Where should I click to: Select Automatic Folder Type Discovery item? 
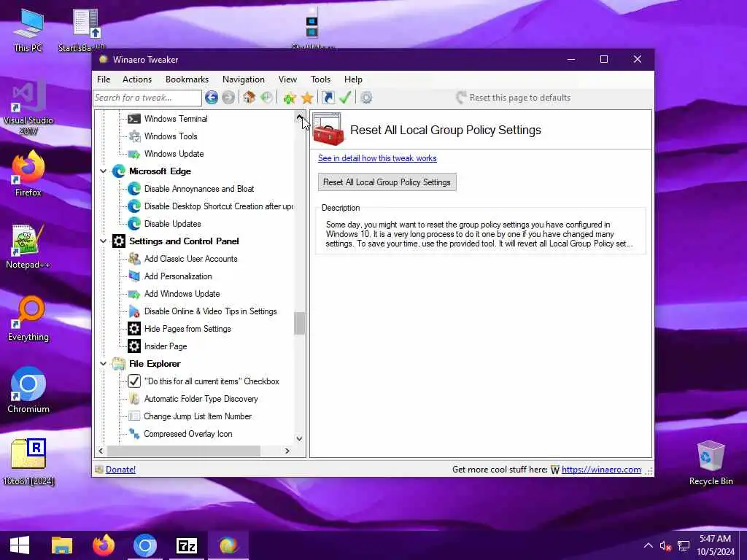201,399
